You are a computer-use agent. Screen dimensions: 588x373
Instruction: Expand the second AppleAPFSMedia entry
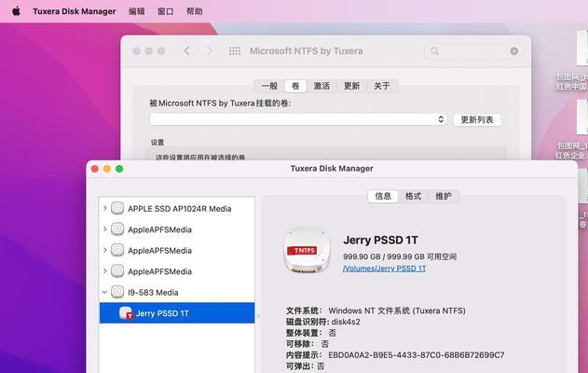coord(105,250)
